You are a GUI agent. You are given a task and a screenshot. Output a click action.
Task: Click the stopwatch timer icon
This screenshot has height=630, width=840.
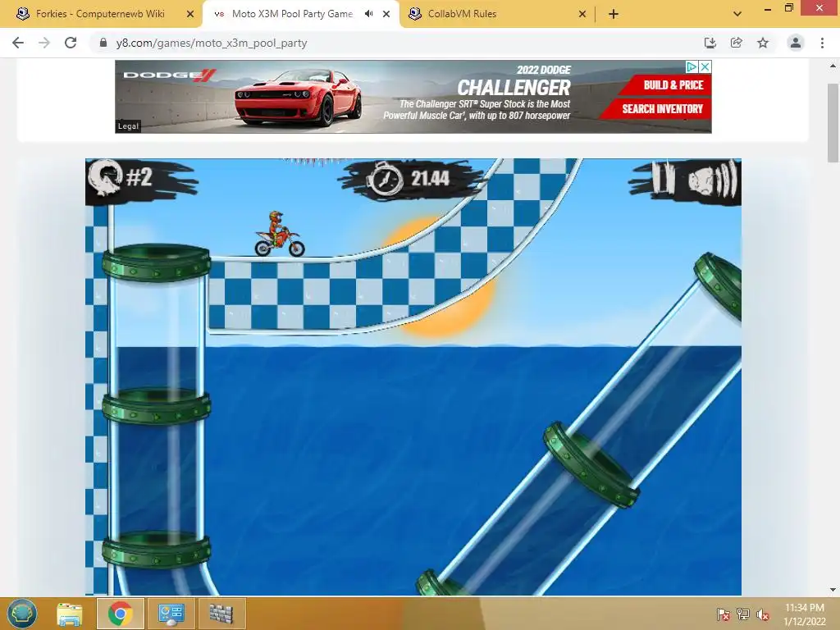point(384,178)
